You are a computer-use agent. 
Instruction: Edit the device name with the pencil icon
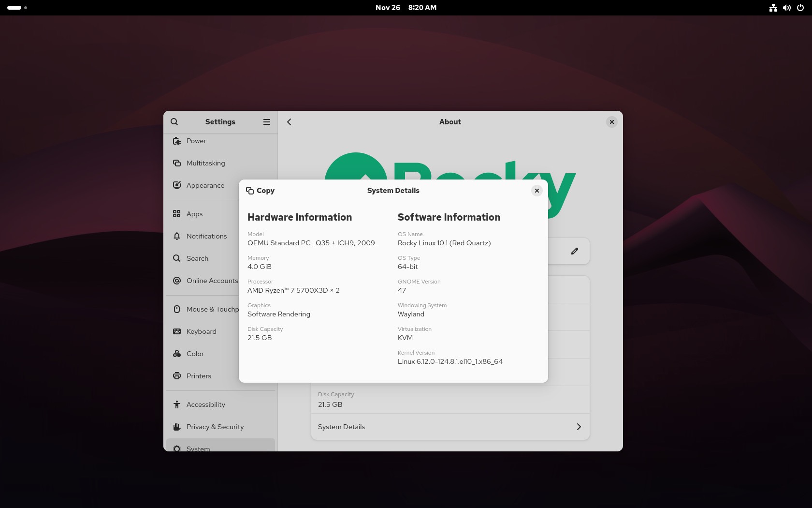click(x=575, y=251)
